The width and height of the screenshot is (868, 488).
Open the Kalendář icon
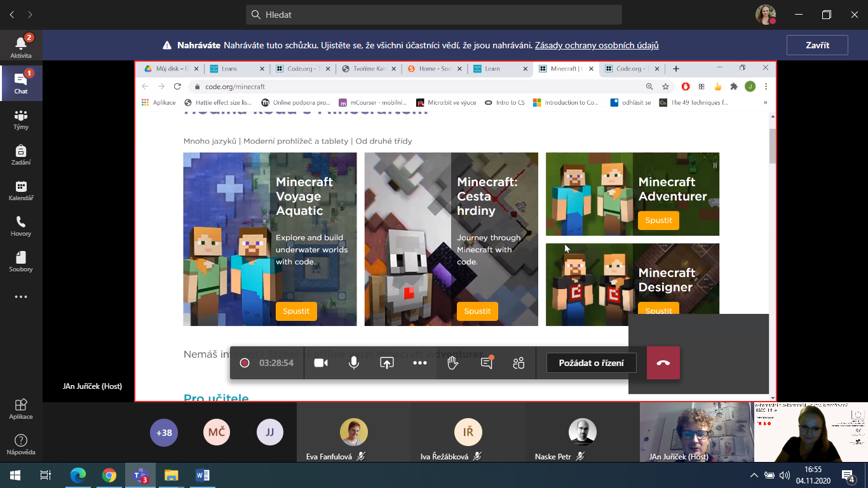[21, 190]
